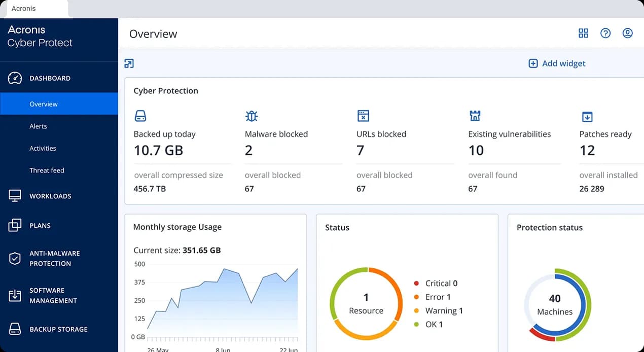Click the Malware blocked bug icon
Viewport: 644px width, 352px height.
click(252, 116)
